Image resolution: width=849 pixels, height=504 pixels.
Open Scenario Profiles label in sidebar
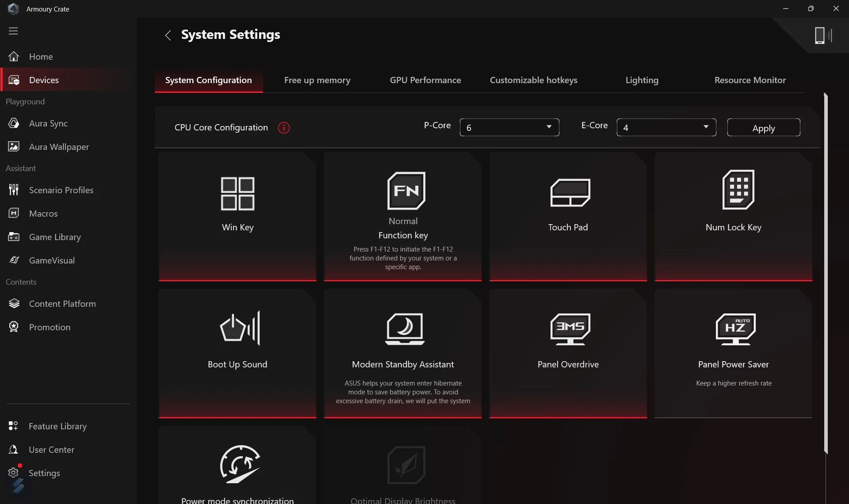pos(61,190)
